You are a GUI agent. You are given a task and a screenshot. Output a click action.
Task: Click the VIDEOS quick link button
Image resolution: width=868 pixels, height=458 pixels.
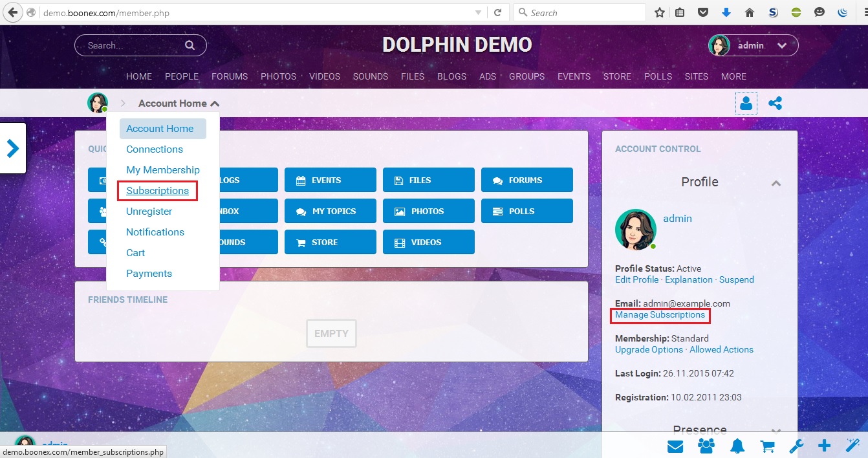(x=428, y=242)
